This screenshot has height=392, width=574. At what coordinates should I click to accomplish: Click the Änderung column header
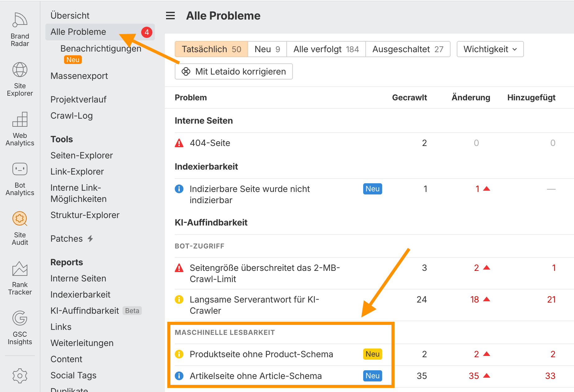[471, 98]
